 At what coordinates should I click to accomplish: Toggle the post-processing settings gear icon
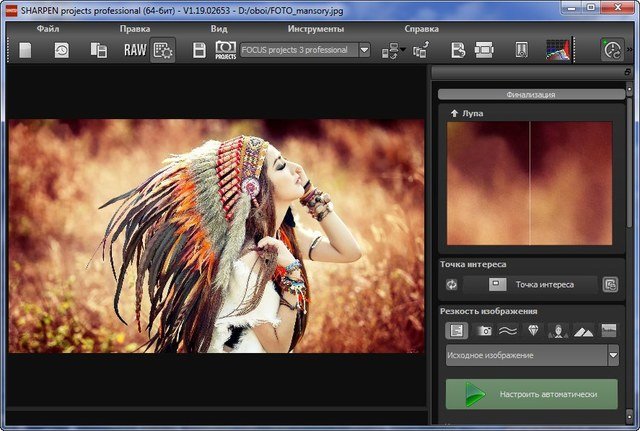[x=162, y=50]
